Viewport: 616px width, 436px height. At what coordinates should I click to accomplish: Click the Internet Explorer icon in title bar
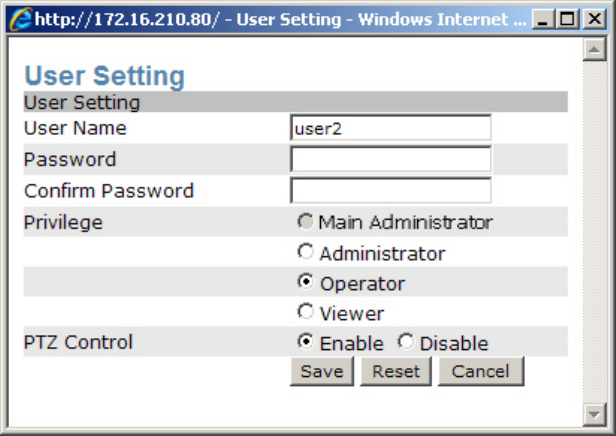point(19,18)
